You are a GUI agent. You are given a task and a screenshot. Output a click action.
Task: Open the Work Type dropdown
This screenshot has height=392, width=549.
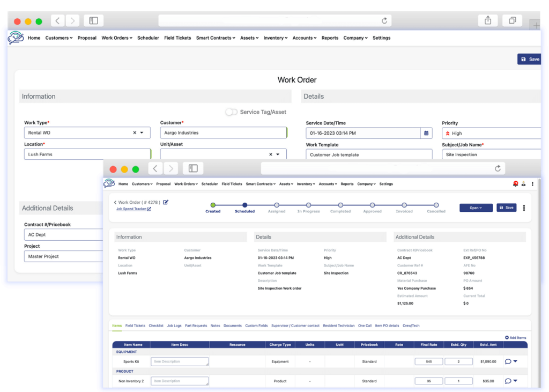click(x=142, y=132)
